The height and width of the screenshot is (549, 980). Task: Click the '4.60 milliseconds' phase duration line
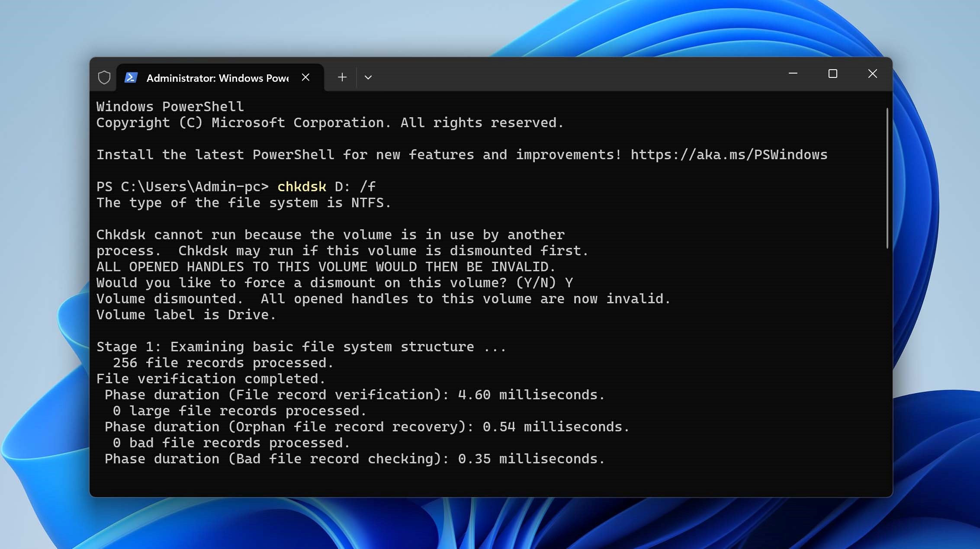tap(355, 395)
